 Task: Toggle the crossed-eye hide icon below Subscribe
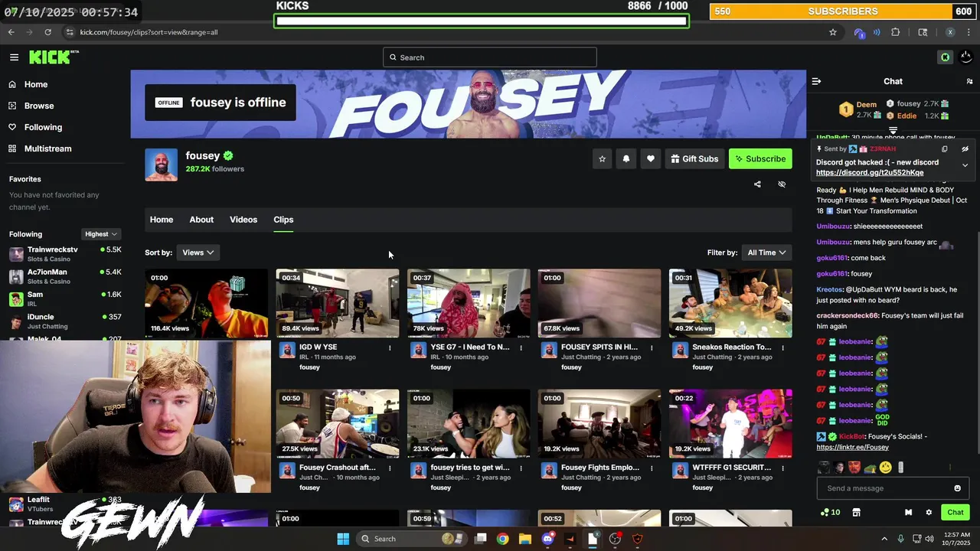[x=782, y=184]
